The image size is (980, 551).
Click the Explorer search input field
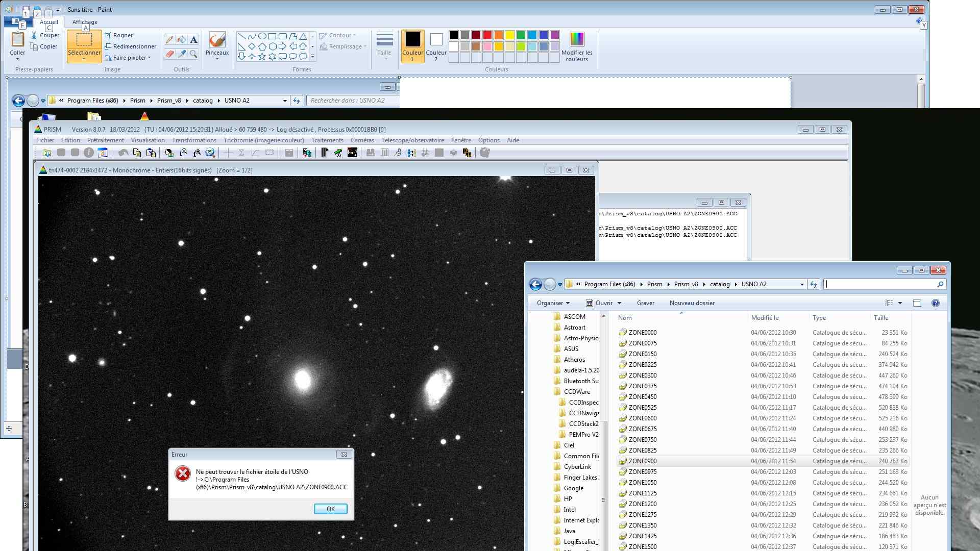[x=880, y=284]
